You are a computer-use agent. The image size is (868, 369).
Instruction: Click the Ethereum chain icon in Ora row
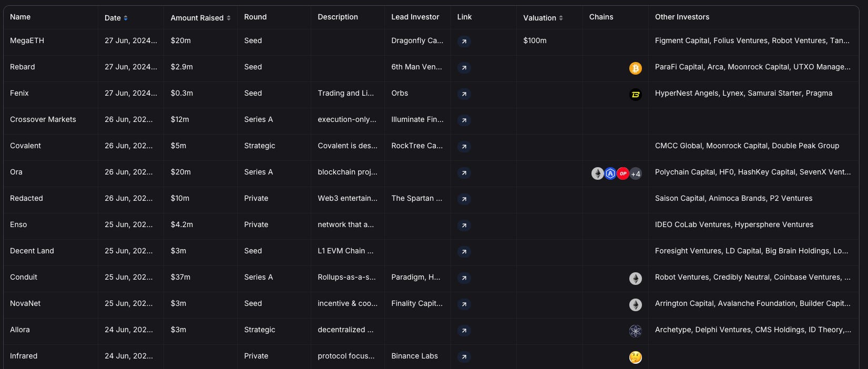[x=598, y=173]
